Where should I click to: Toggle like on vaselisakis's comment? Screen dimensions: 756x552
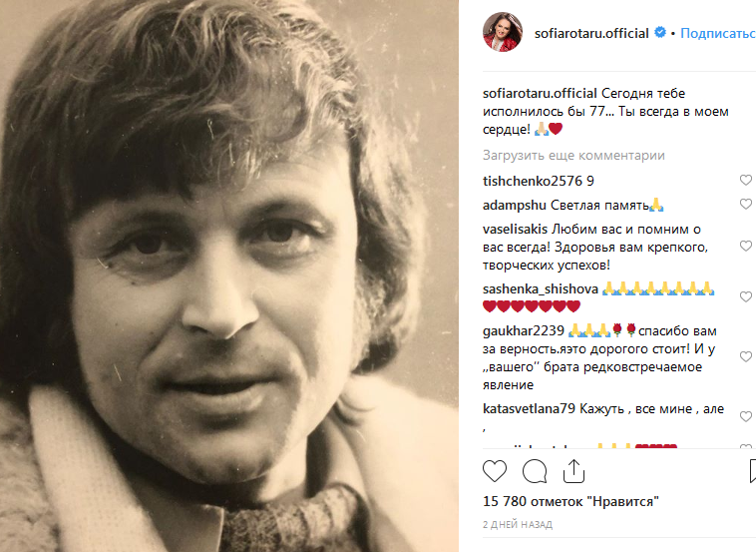point(745,246)
